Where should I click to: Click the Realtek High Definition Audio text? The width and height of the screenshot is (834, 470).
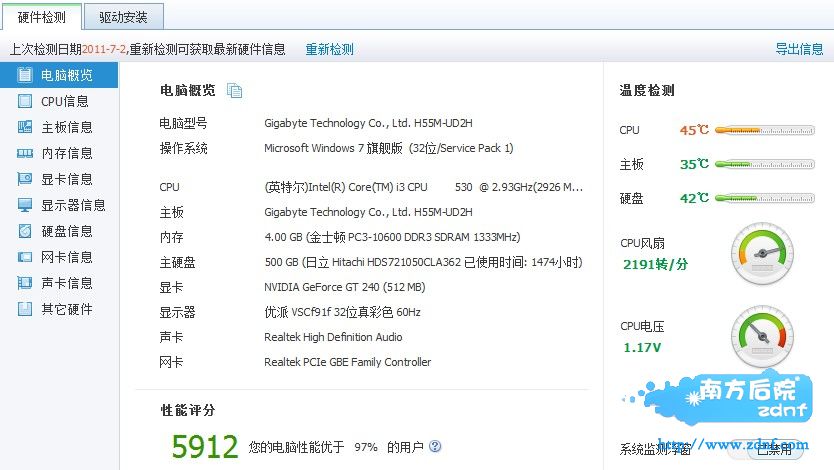[x=333, y=337]
